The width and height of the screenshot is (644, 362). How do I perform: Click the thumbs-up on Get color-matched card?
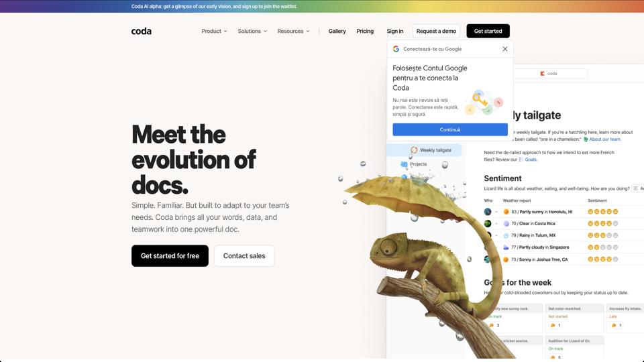(x=553, y=326)
